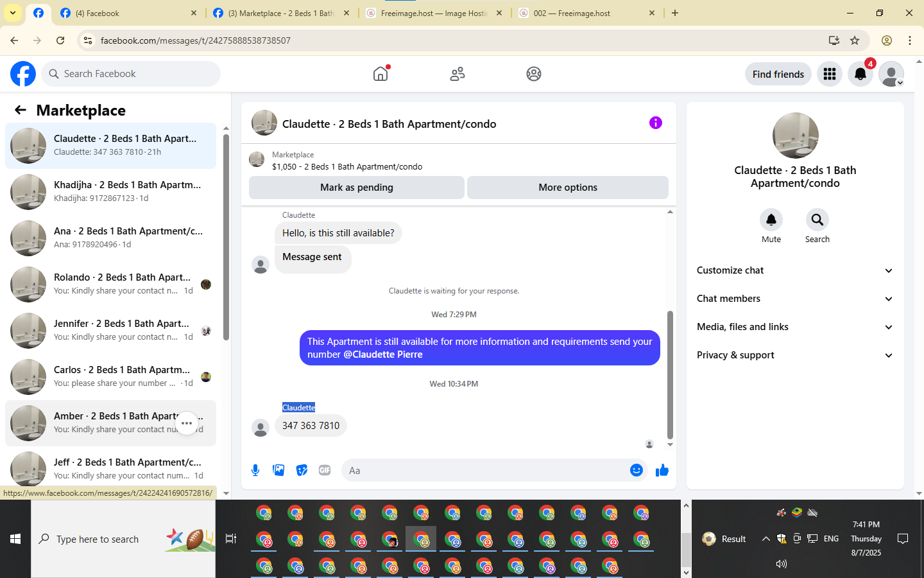Expand Customize chat section

pos(795,270)
